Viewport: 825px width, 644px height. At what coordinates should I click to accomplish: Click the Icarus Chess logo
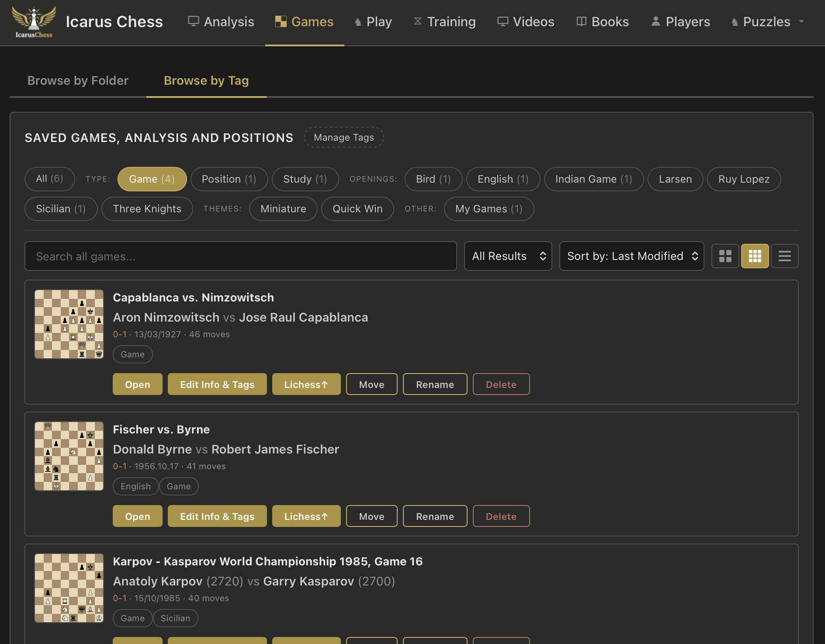click(34, 22)
